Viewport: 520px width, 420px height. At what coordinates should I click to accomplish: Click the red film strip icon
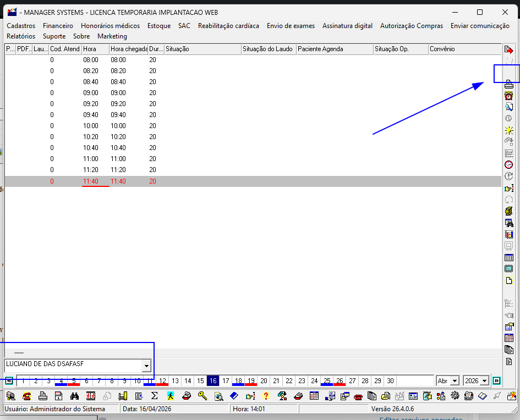[91, 396]
